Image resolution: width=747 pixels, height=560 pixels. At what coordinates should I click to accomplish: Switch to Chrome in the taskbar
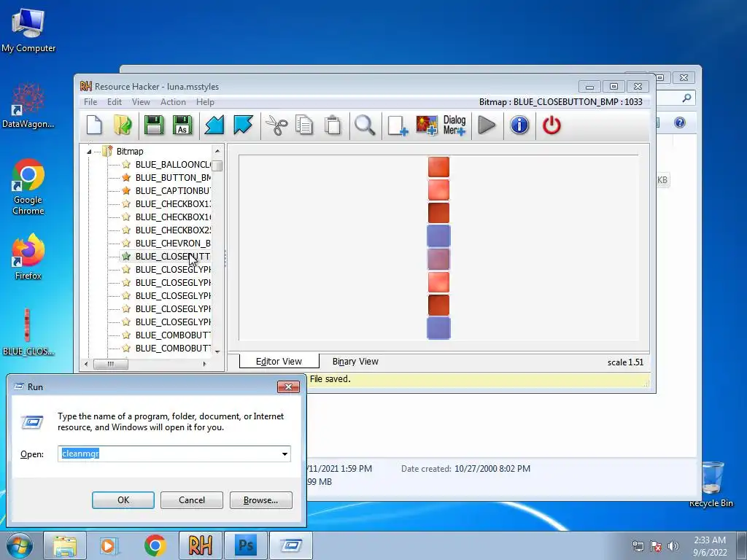point(155,545)
